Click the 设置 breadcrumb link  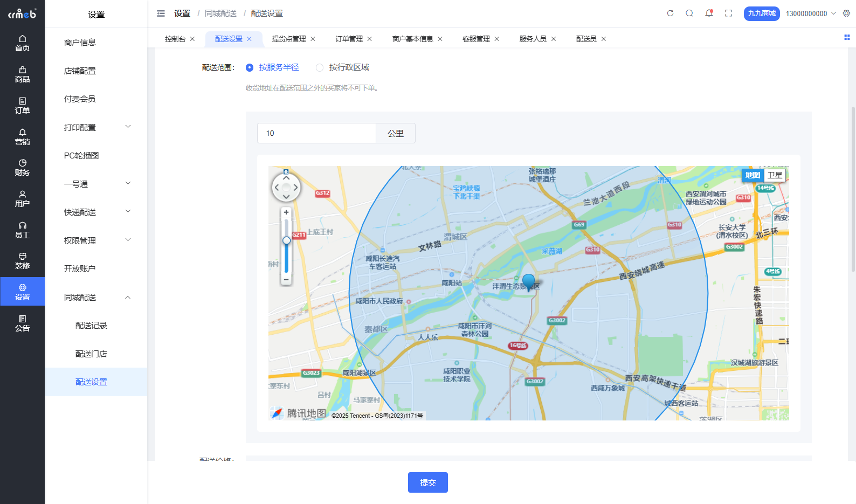(182, 13)
